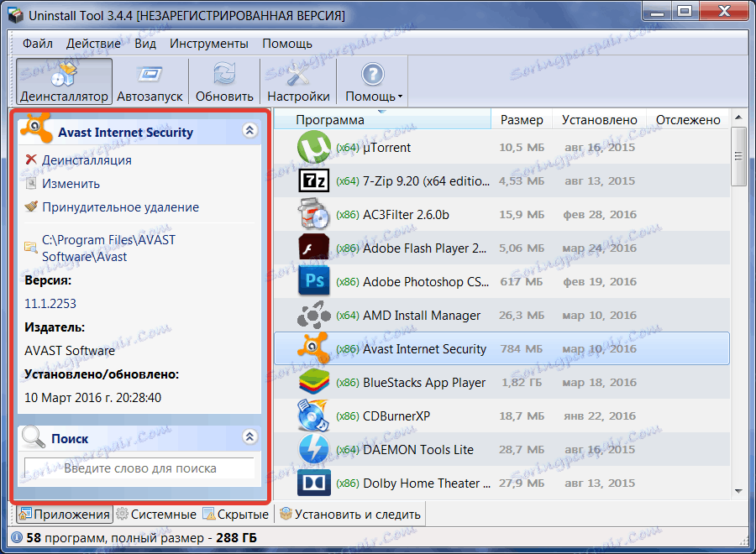Open the Вид menu

(145, 44)
